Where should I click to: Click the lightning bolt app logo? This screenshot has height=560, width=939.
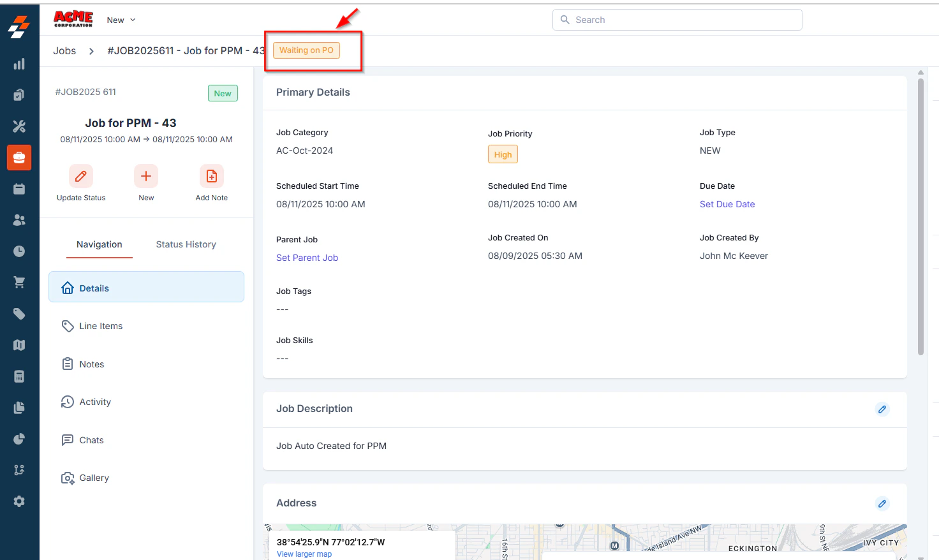pyautogui.click(x=19, y=27)
